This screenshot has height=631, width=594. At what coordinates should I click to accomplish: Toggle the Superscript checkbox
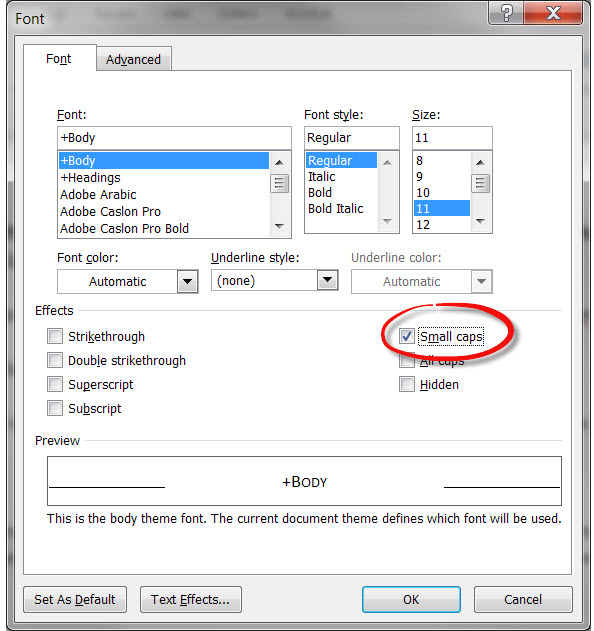click(x=55, y=384)
